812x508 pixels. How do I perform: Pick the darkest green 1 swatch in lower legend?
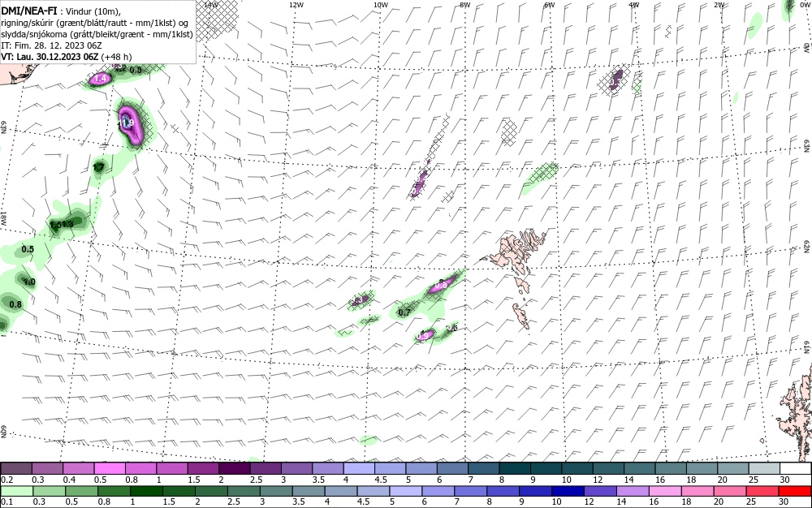pos(146,491)
